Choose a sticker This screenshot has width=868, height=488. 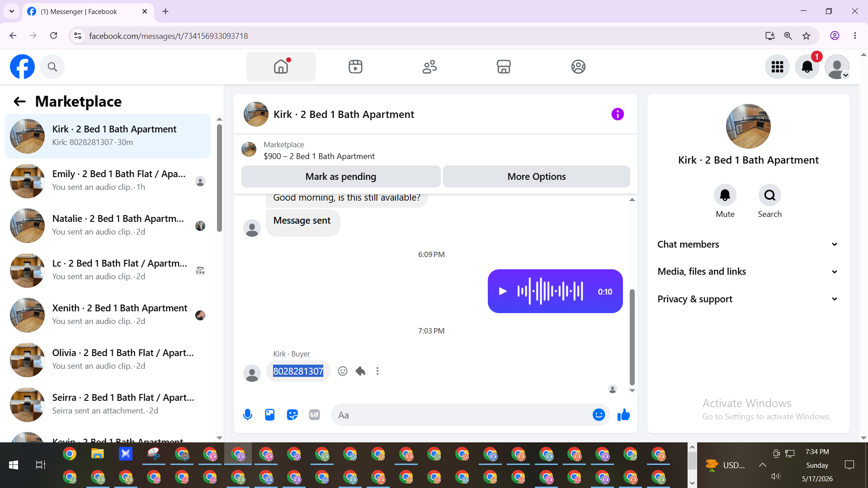click(x=292, y=415)
